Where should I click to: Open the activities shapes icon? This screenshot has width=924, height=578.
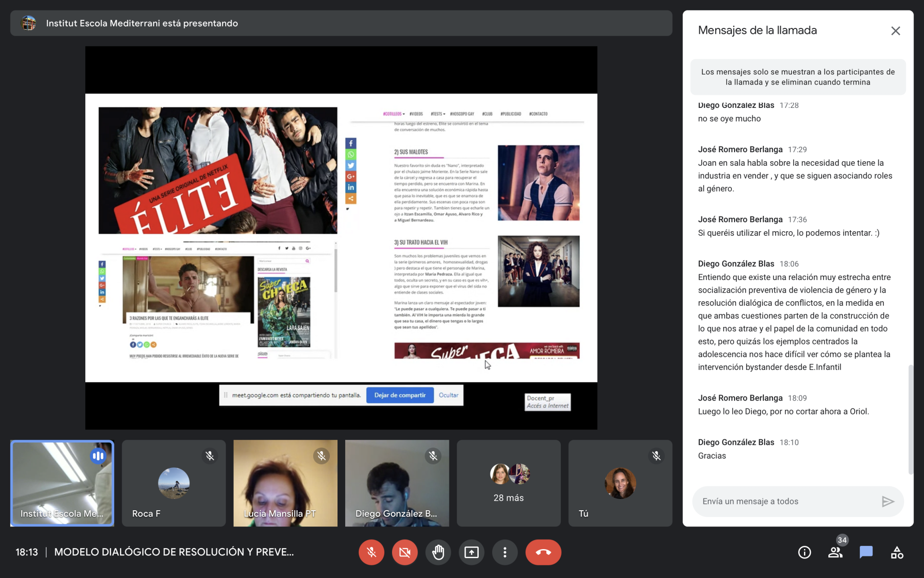click(897, 552)
